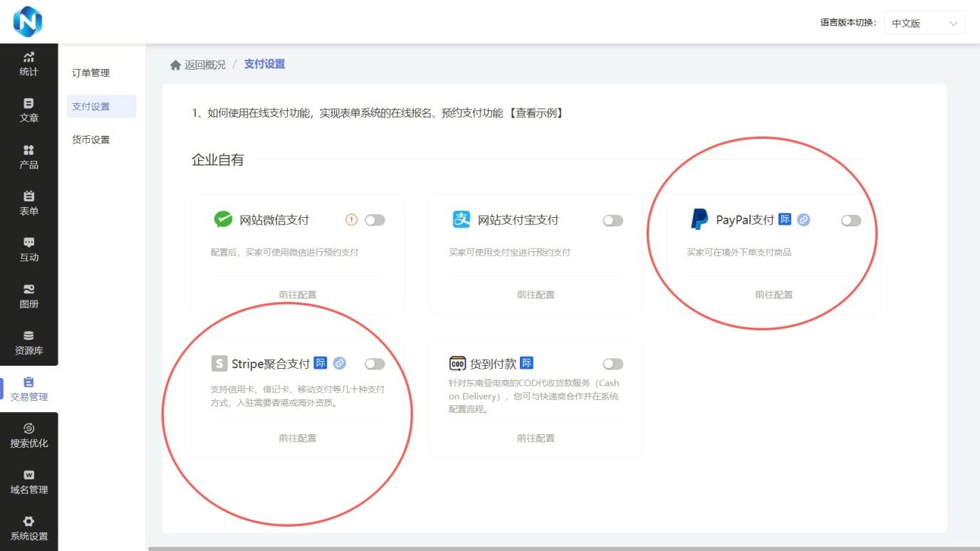Viewport: 980px width, 551px height.
Task: Go to 表单 (Forms) via sidebar icon
Action: (x=28, y=204)
